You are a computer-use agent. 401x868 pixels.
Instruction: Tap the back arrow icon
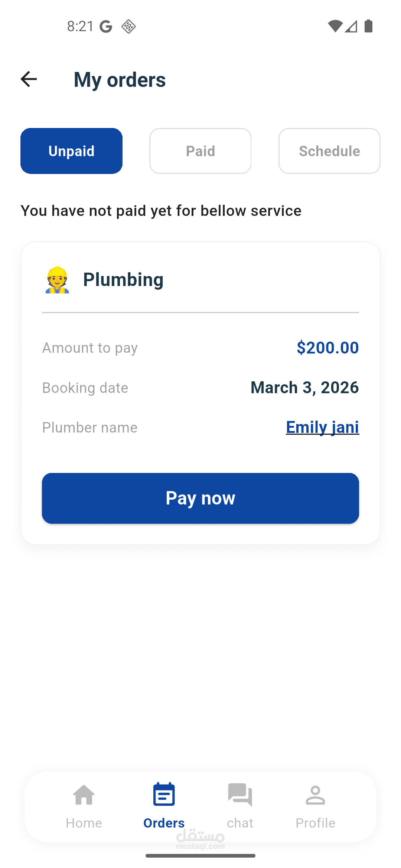tap(29, 79)
